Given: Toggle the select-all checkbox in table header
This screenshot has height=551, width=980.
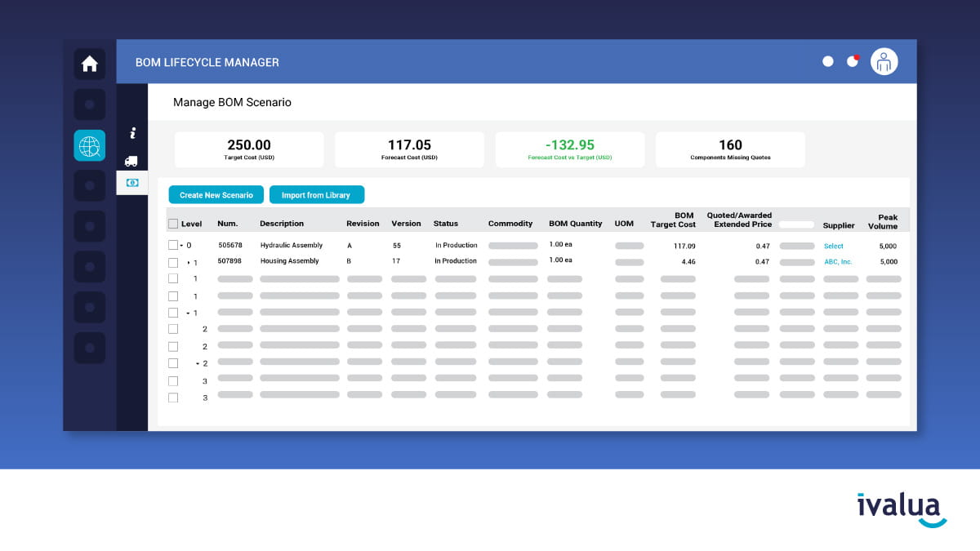Looking at the screenshot, I should click(x=172, y=222).
